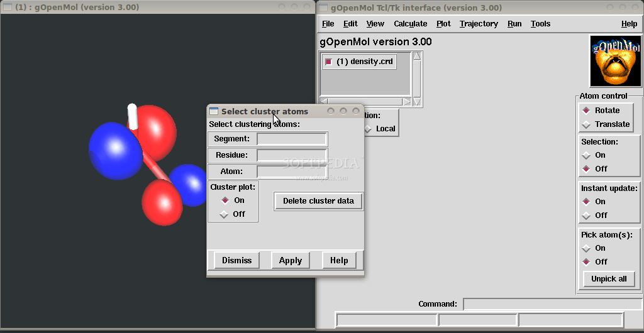The width and height of the screenshot is (644, 333).
Task: Click down arrow of structure list scrollbar
Action: (417, 102)
